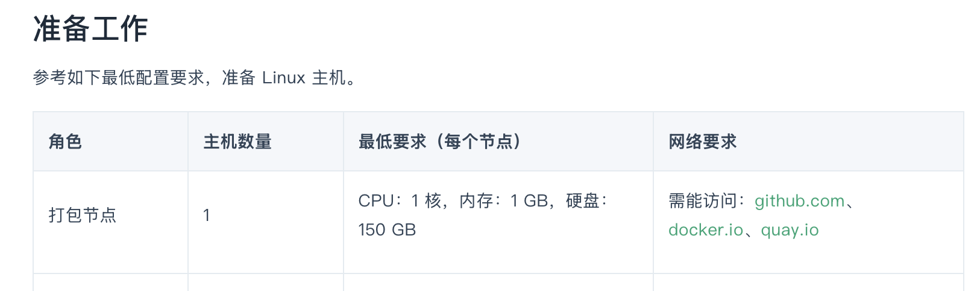Viewport: 980px width, 291px height.
Task: Click the 准备 word before Linux
Action: (x=239, y=78)
